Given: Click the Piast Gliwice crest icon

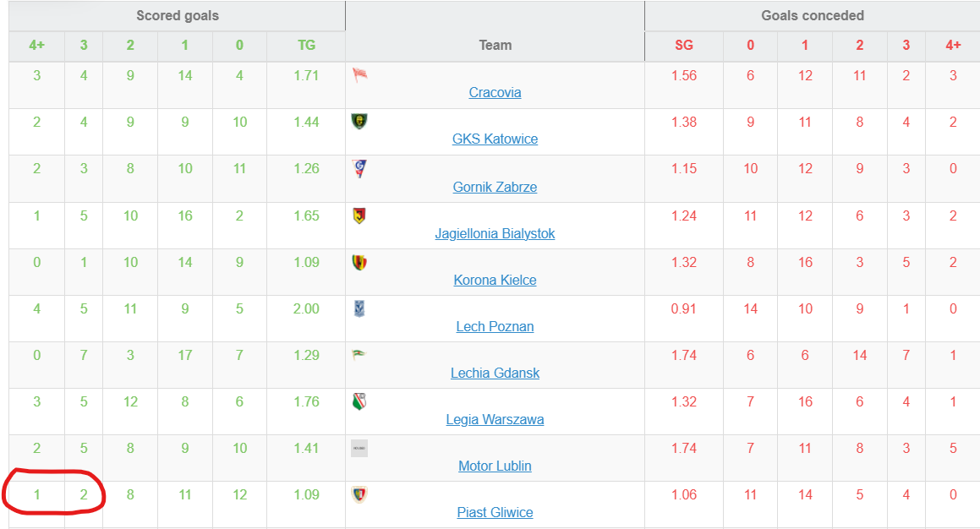Looking at the screenshot, I should (359, 494).
